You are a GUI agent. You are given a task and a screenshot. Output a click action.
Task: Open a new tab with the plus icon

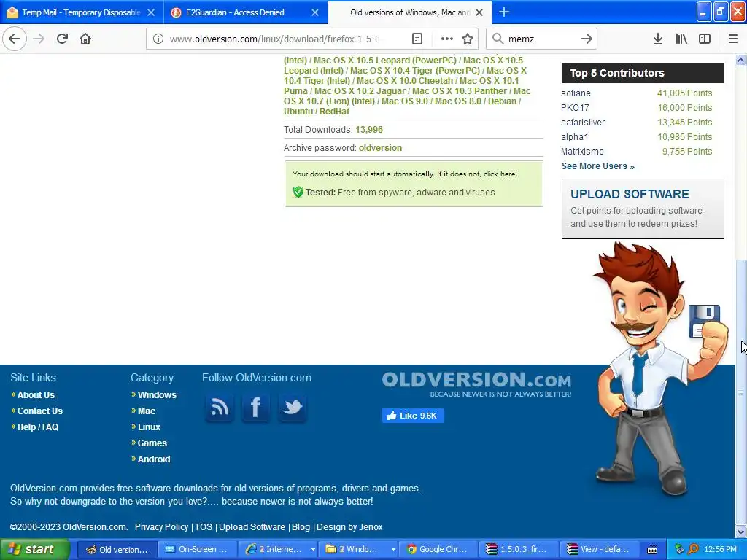[x=504, y=12]
